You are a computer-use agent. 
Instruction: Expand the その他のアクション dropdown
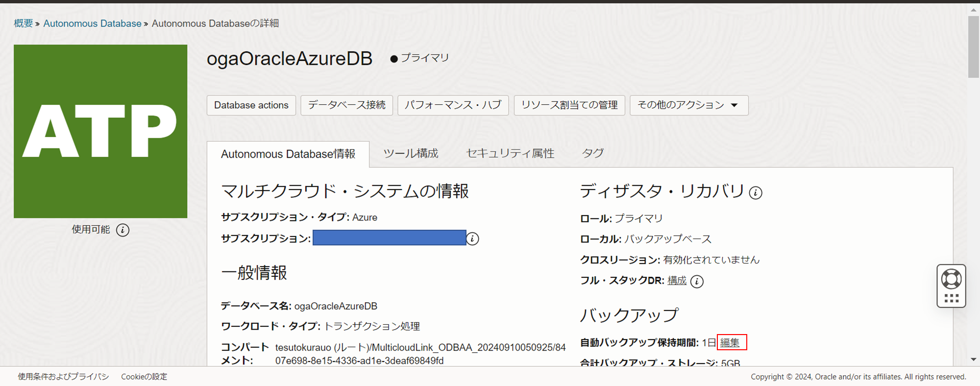(689, 105)
